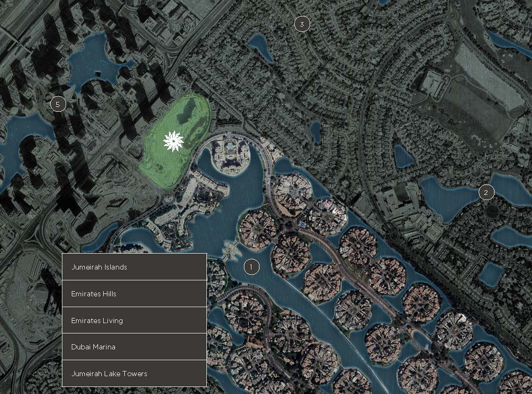This screenshot has width=532, height=394.
Task: Click the small square platform in the top-left lake
Action: coord(98,75)
